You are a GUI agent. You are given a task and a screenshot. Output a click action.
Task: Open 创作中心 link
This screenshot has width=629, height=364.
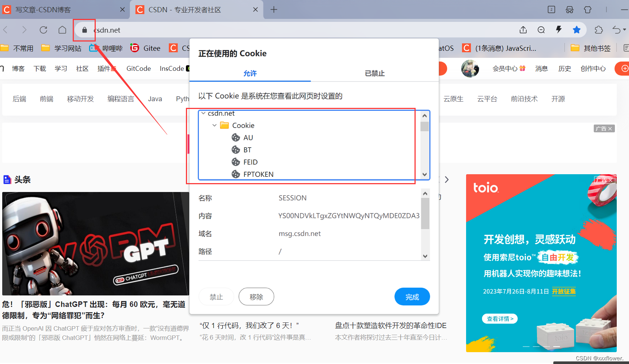pos(593,69)
